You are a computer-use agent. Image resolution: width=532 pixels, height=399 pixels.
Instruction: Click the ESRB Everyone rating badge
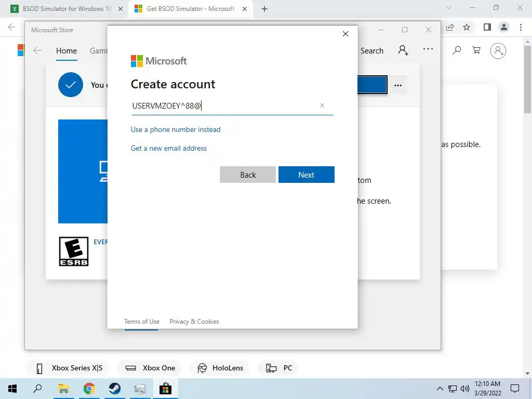pos(74,251)
